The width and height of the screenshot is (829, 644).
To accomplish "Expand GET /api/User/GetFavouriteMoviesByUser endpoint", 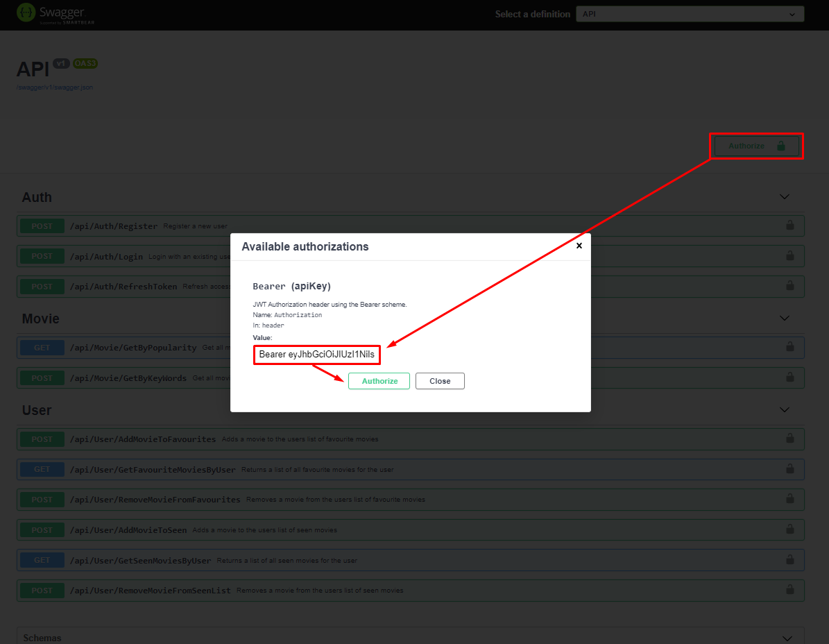I will pyautogui.click(x=410, y=470).
